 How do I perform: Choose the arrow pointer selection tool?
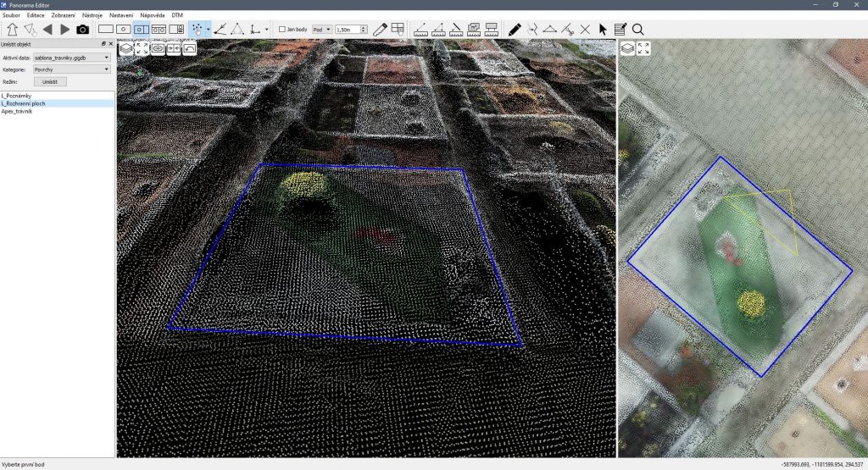click(603, 29)
